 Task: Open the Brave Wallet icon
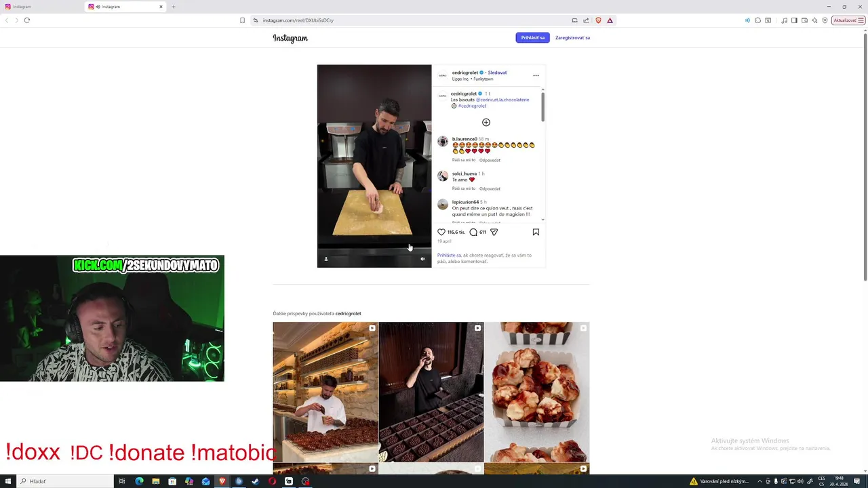tap(804, 20)
